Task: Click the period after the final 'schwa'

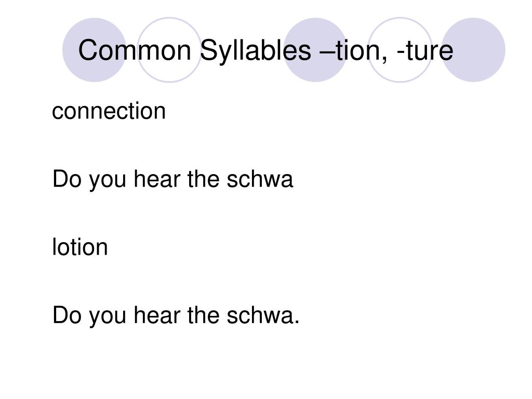Action: click(x=297, y=322)
